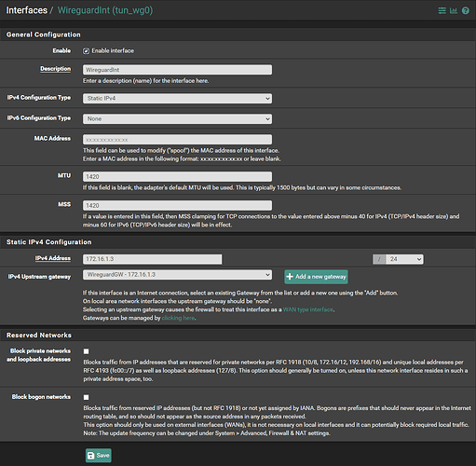
Task: Focus the Description text field
Action: (x=177, y=70)
